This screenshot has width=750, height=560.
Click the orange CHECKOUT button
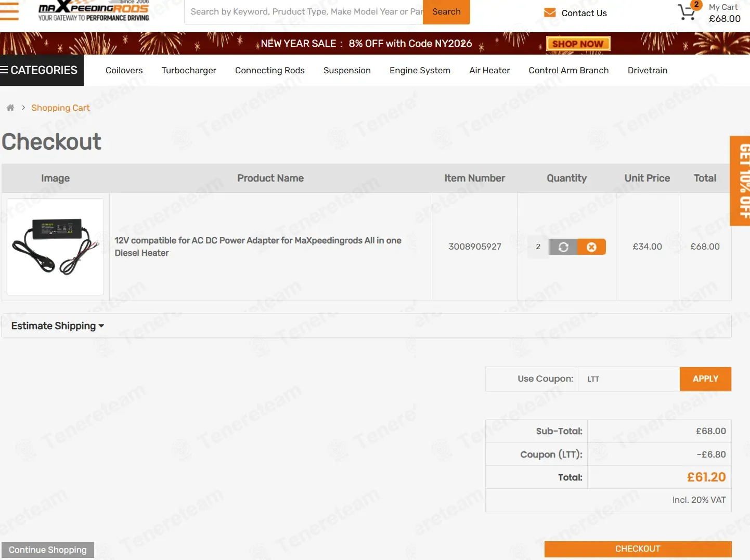[638, 549]
